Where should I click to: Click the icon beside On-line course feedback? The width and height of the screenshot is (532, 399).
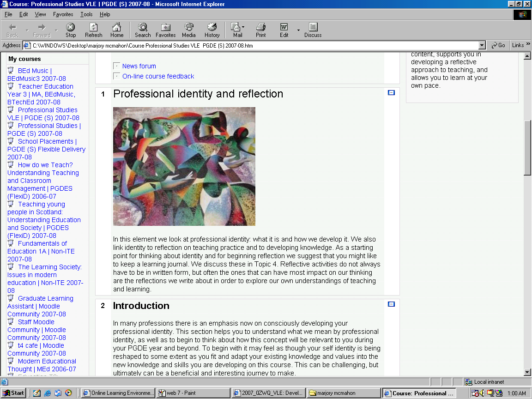point(116,76)
